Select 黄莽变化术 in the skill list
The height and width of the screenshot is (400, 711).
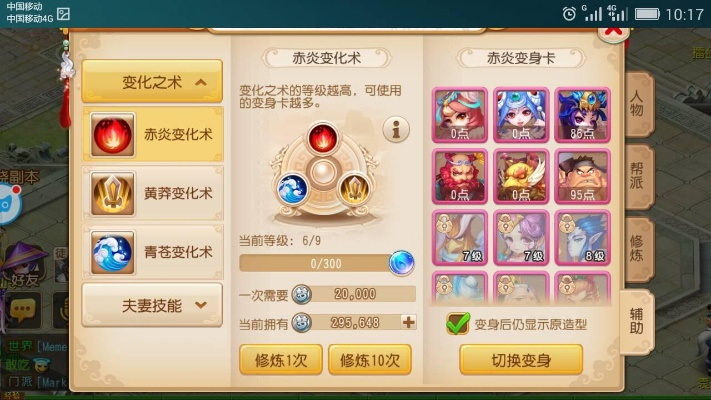pos(152,193)
